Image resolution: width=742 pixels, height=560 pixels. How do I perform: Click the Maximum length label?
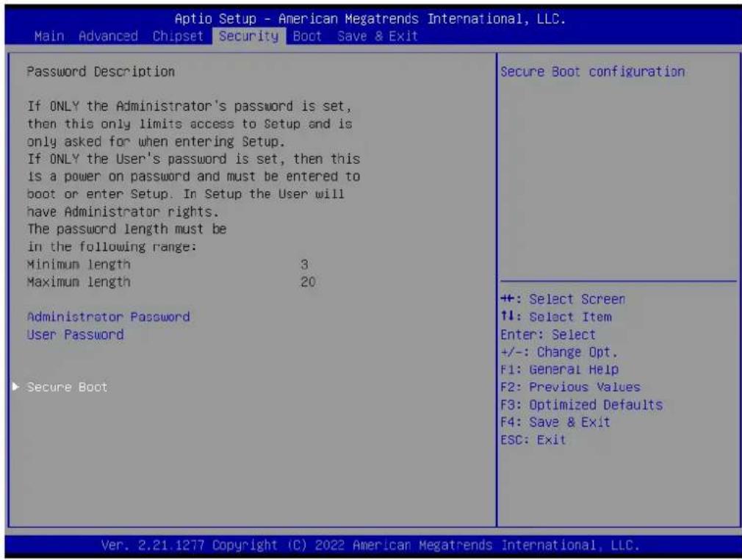click(x=79, y=281)
